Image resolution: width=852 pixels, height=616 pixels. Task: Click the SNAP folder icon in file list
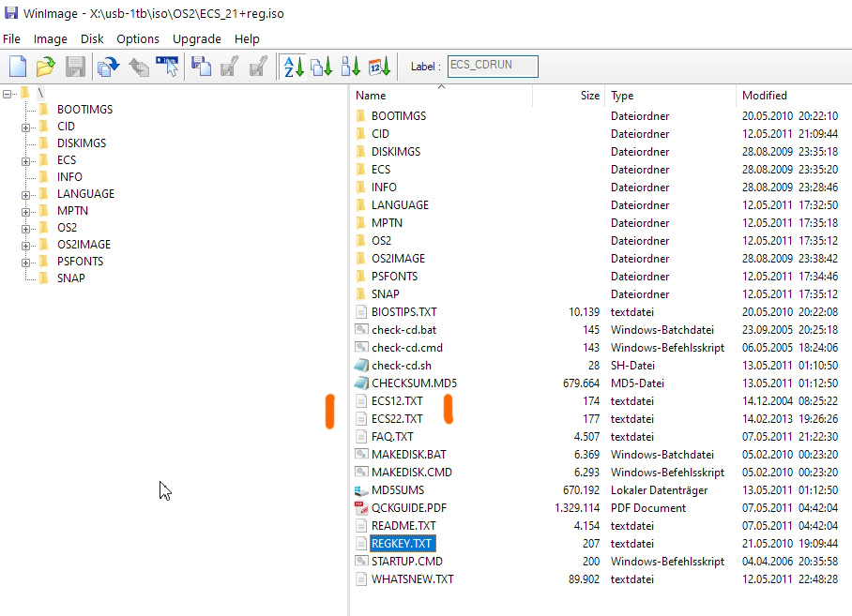pos(361,294)
